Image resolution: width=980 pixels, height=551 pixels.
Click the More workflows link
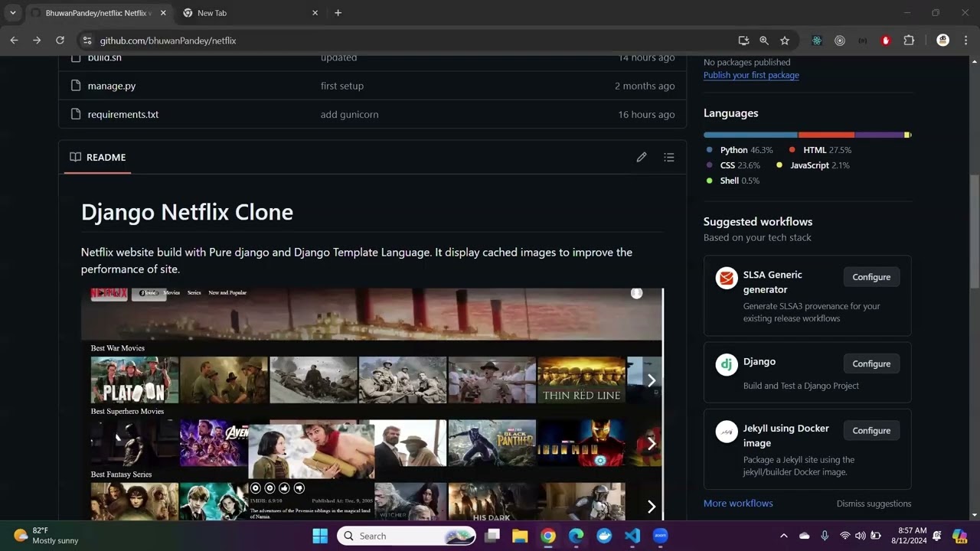(738, 503)
